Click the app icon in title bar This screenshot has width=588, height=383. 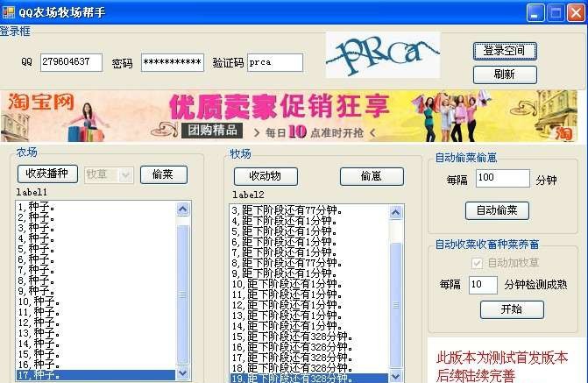8,12
